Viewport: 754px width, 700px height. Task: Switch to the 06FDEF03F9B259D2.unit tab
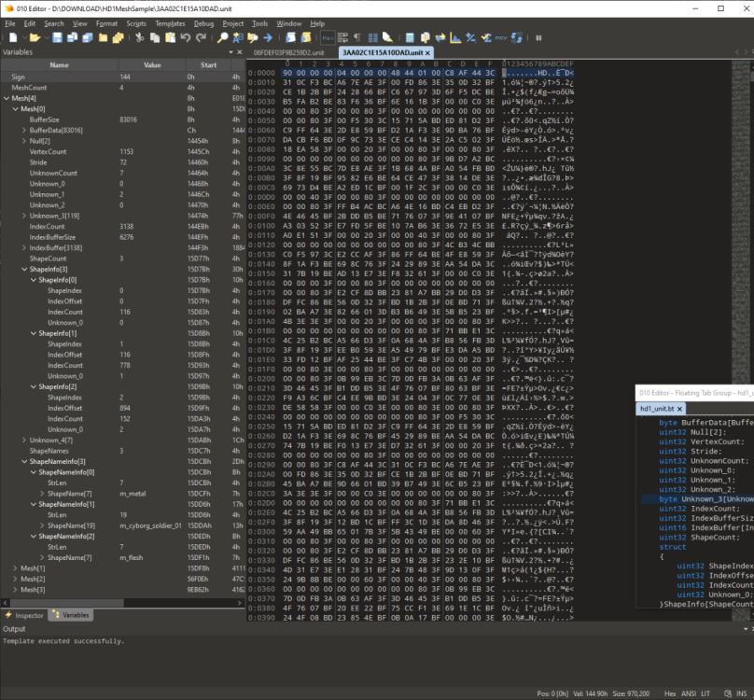coord(288,53)
